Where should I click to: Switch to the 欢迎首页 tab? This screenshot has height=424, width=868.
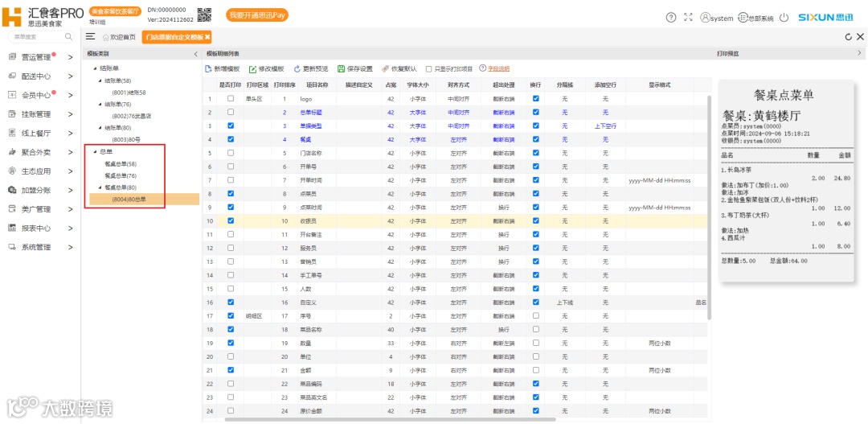118,37
